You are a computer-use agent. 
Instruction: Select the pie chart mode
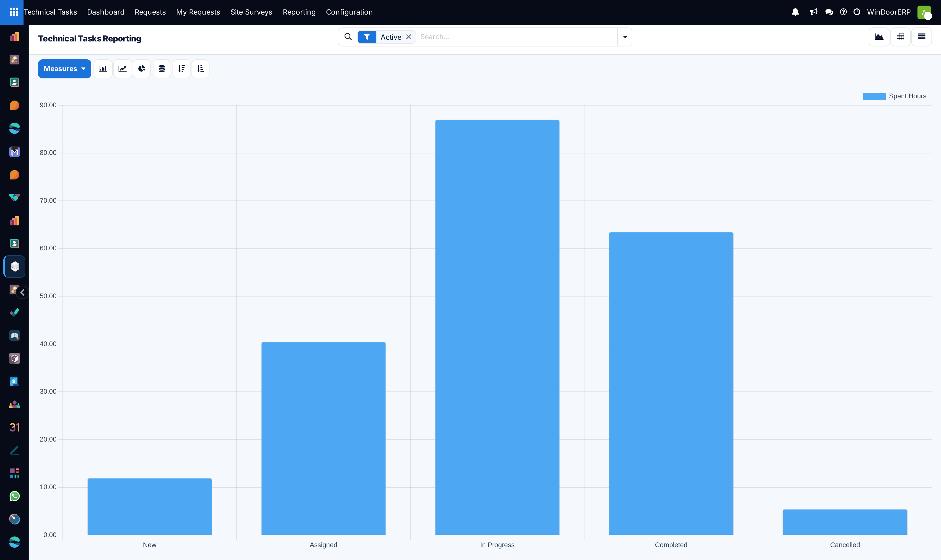tap(142, 69)
